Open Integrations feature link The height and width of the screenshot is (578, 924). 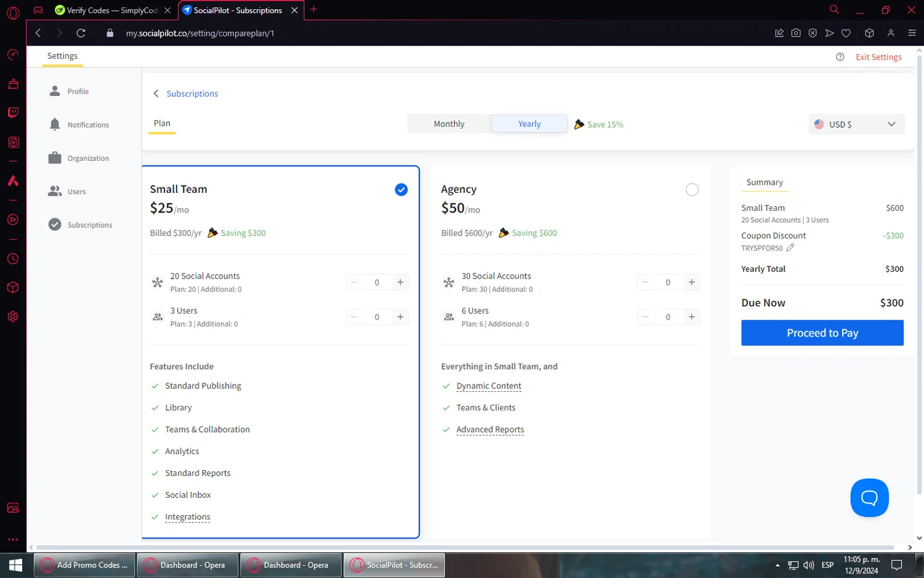pyautogui.click(x=188, y=517)
